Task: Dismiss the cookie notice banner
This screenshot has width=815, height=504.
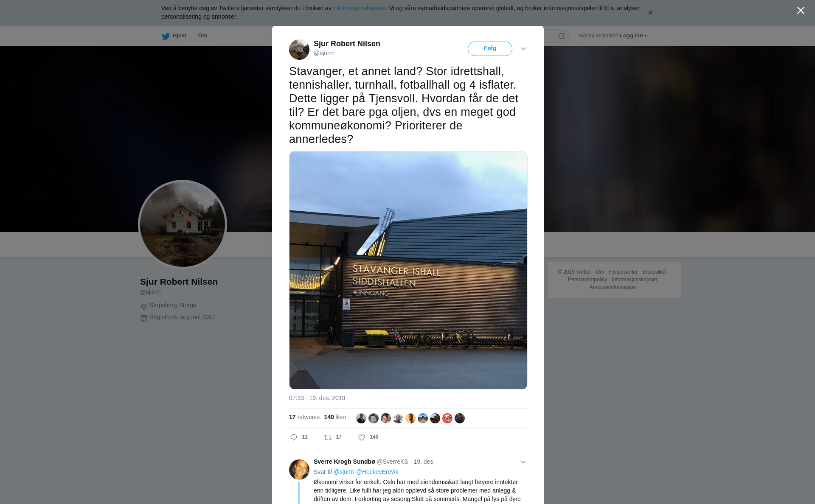Action: [650, 13]
